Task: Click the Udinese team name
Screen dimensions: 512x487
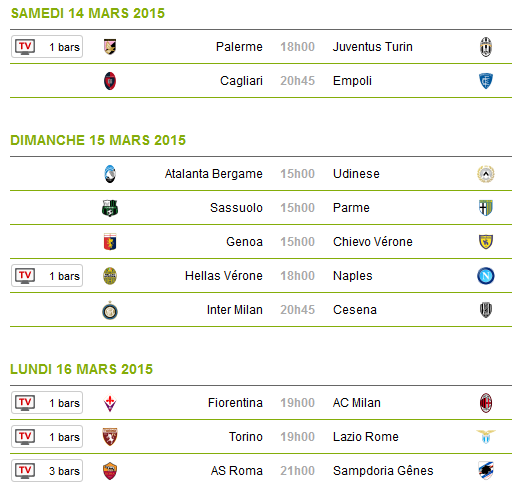Action: point(356,174)
